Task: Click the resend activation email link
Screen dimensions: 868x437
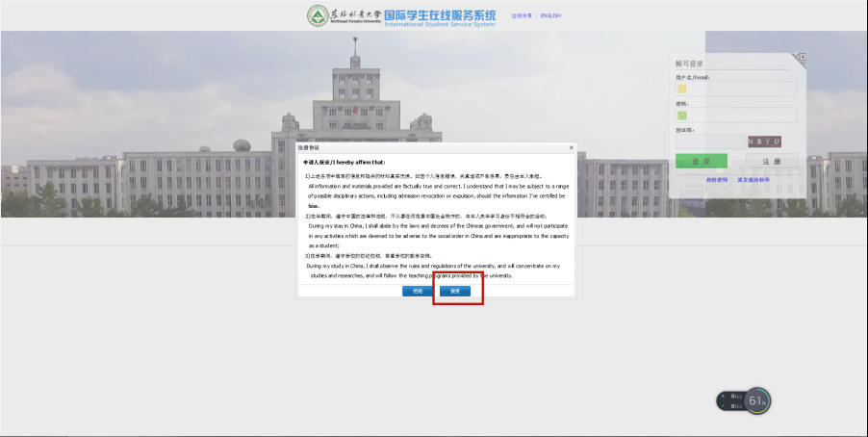Action: click(753, 180)
